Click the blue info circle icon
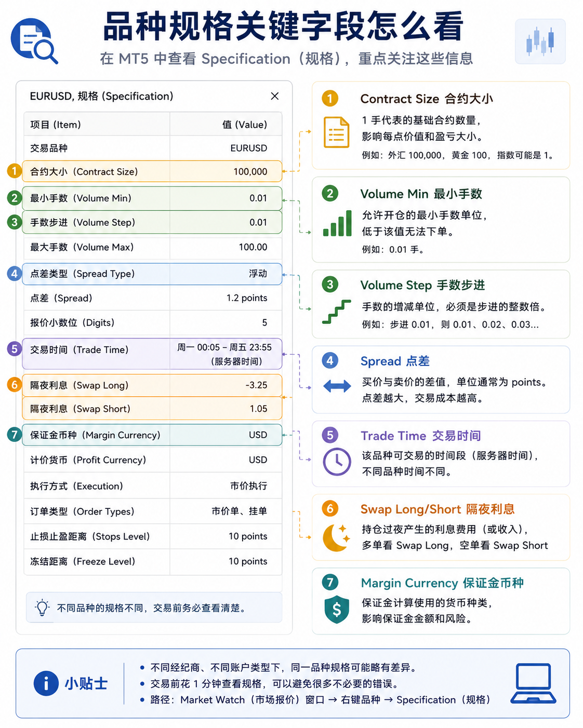Image resolution: width=583 pixels, height=728 pixels. pos(46,683)
